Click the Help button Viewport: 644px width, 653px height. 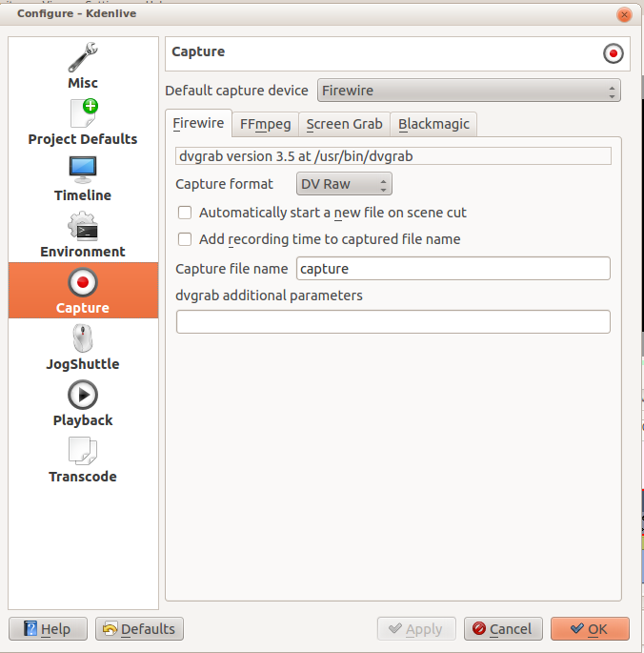[x=48, y=628]
